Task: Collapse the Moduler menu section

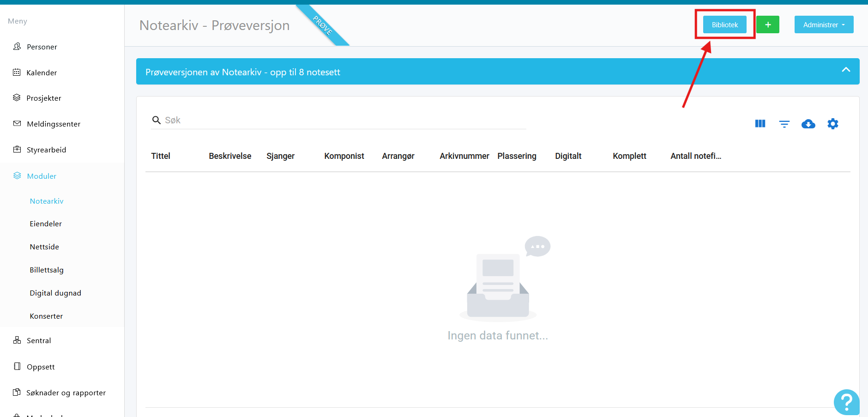Action: pos(42,176)
